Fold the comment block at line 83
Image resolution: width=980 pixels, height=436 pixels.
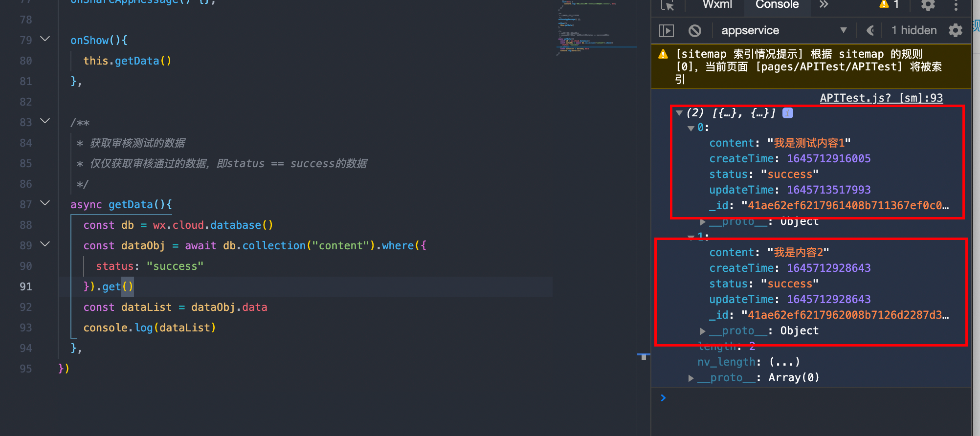click(45, 121)
